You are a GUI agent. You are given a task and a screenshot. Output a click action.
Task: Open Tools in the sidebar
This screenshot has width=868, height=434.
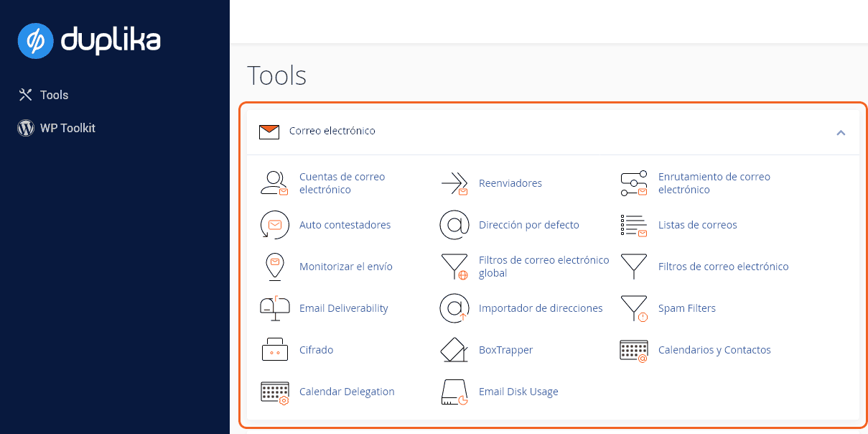point(54,95)
